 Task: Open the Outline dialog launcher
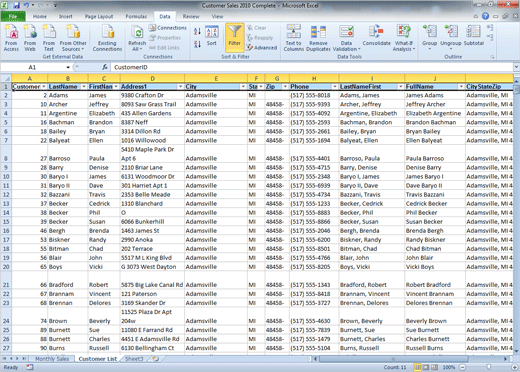pos(492,57)
